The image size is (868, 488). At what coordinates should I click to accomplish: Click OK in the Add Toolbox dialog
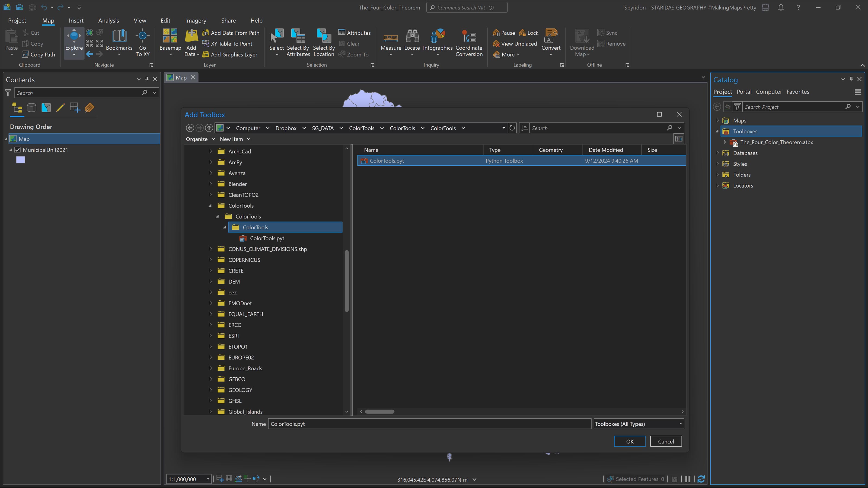[x=629, y=441]
